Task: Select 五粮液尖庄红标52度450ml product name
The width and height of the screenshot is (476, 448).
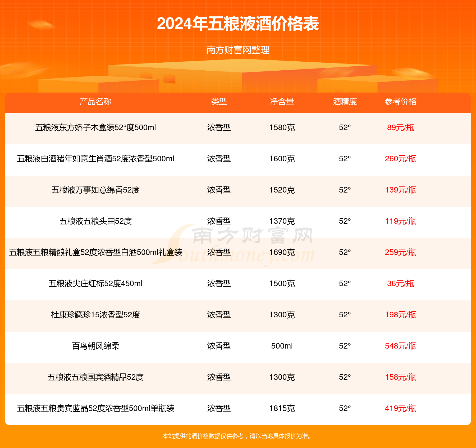Action: [x=95, y=284]
